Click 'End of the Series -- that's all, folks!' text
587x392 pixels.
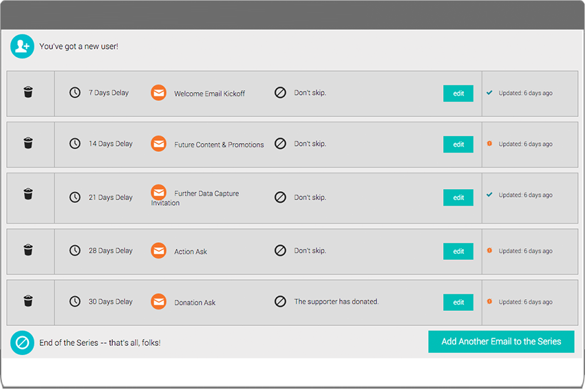pos(100,342)
